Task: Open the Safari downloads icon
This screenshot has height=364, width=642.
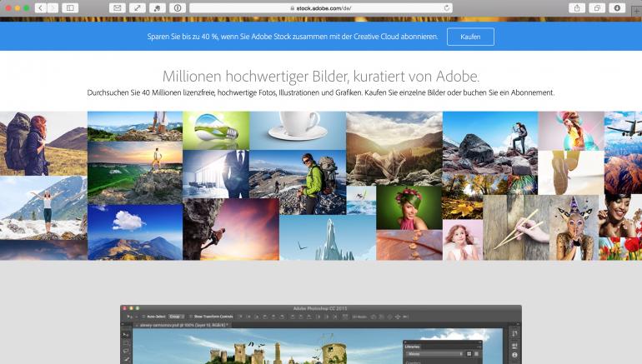Action: coord(617,7)
